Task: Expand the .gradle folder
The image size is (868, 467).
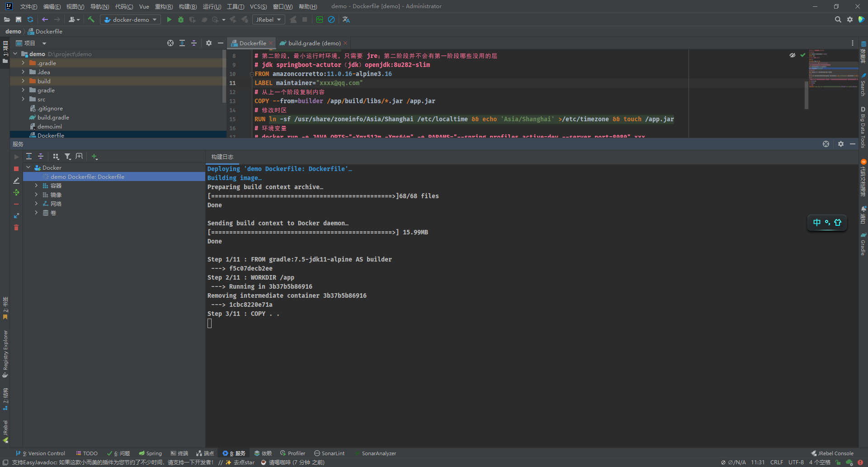Action: point(23,63)
